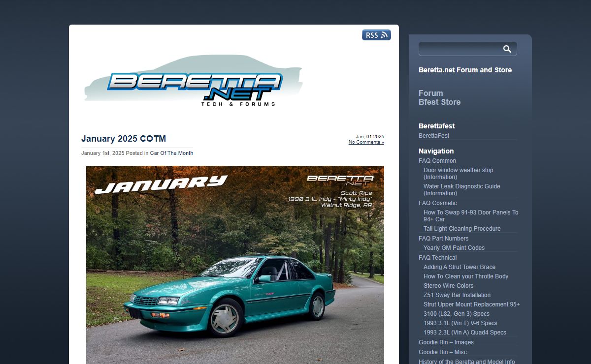This screenshot has width=591, height=364.
Task: Select FAQ Cosmetic navigation item
Action: pos(438,203)
